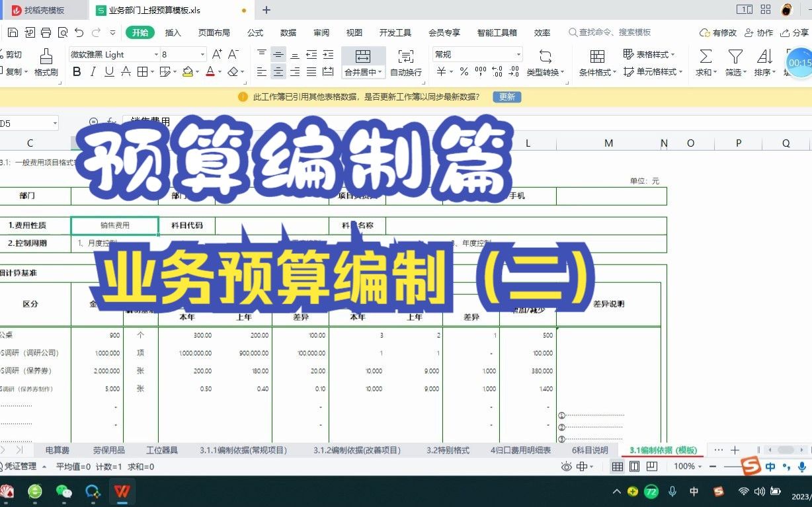812x507 pixels.
Task: Apply currency ¥ format
Action: tap(441, 72)
